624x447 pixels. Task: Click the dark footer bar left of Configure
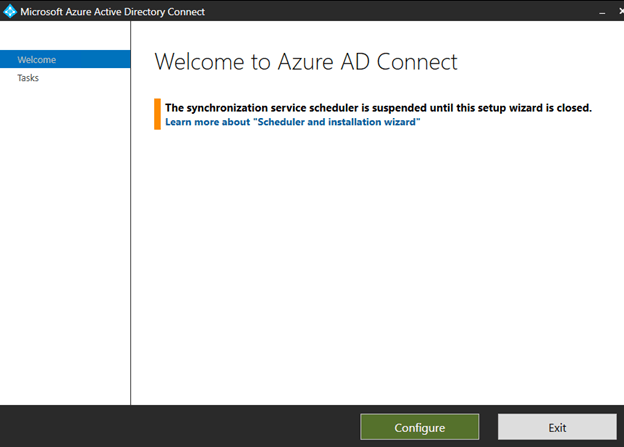tap(180, 427)
